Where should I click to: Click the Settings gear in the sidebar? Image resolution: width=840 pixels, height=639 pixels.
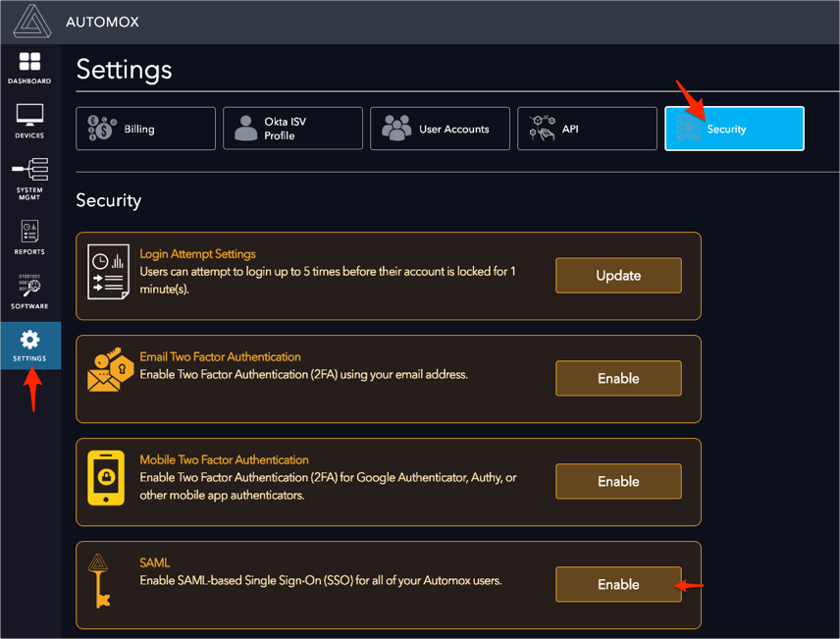tap(29, 346)
